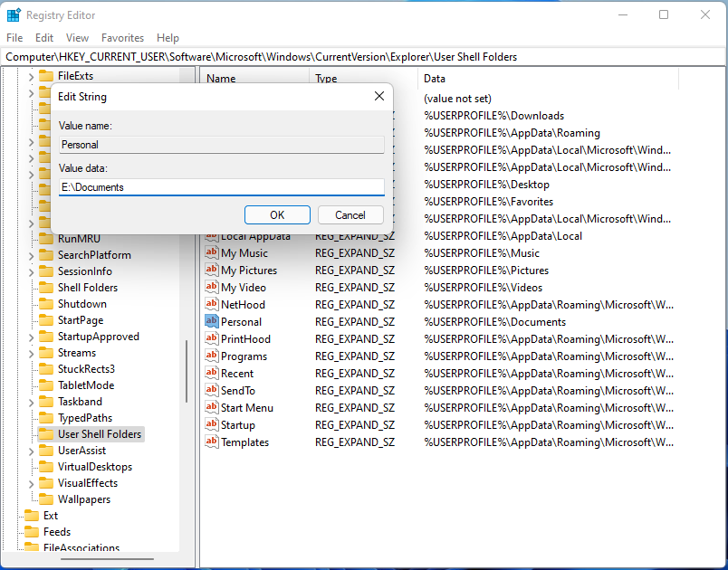Image resolution: width=728 pixels, height=570 pixels.
Task: Click the %USERPROFILE%\Documents data value
Action: coord(495,322)
